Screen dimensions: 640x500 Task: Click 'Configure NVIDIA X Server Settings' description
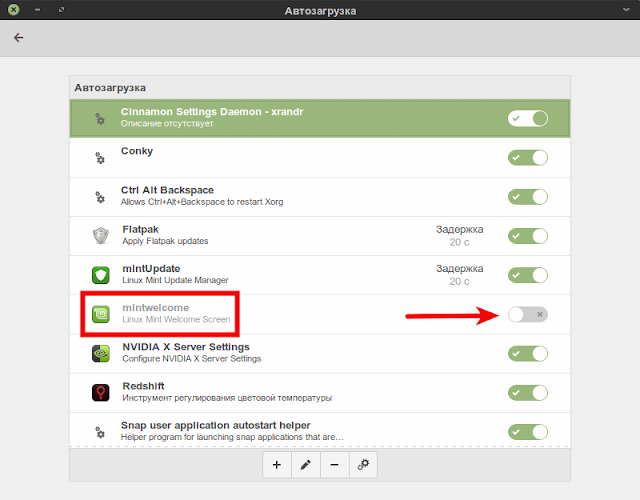(192, 359)
